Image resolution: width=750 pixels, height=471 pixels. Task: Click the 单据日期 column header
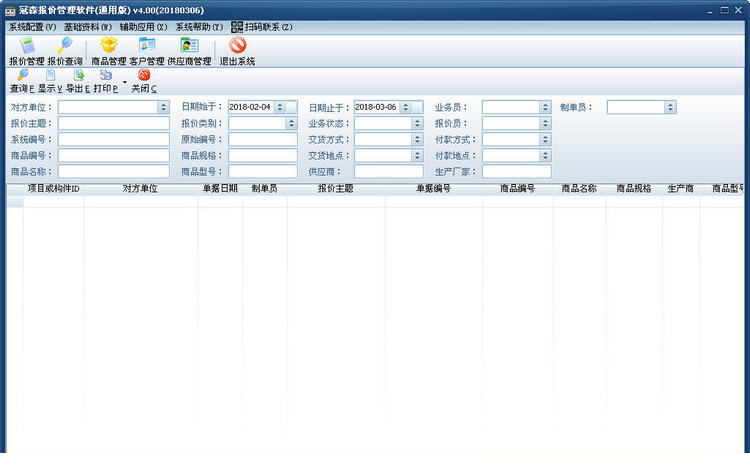(220, 188)
